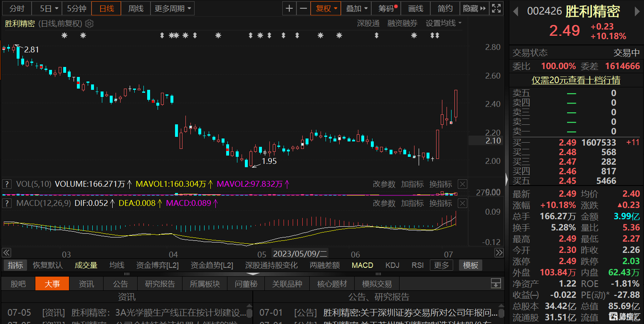This screenshot has width=644, height=324.
Task: Open 研究报告 tab
Action: [160, 284]
